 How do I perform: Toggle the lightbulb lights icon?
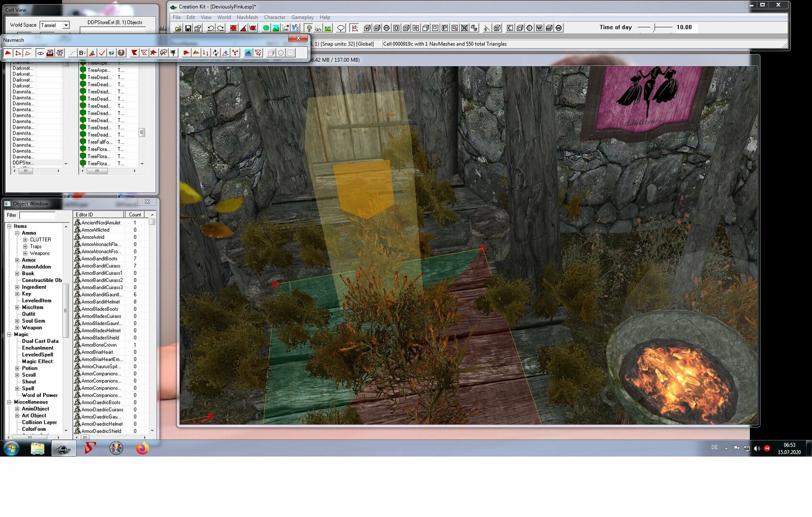coord(309,28)
